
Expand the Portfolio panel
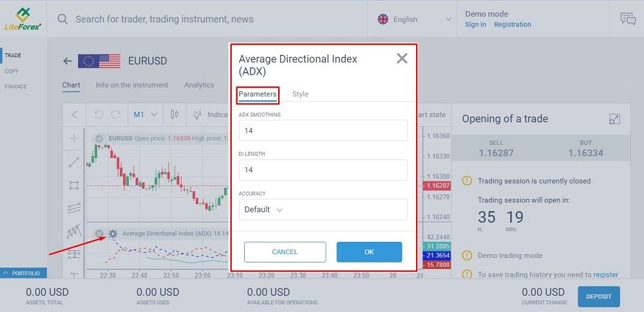23,273
